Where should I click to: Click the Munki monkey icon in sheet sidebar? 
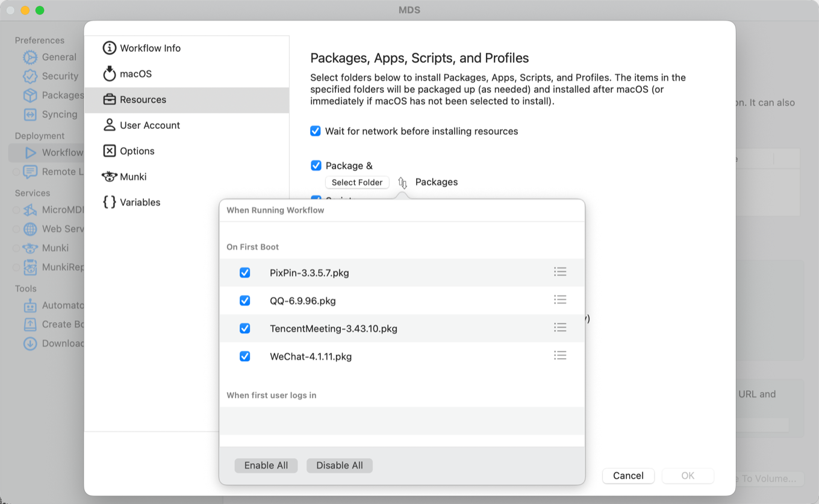tap(109, 176)
